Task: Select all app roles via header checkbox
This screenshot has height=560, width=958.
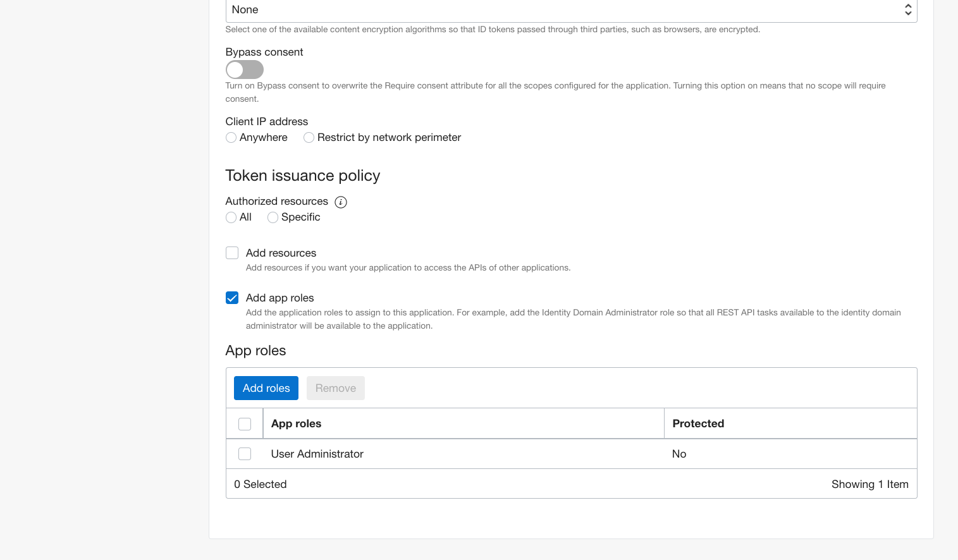Action: coord(245,423)
